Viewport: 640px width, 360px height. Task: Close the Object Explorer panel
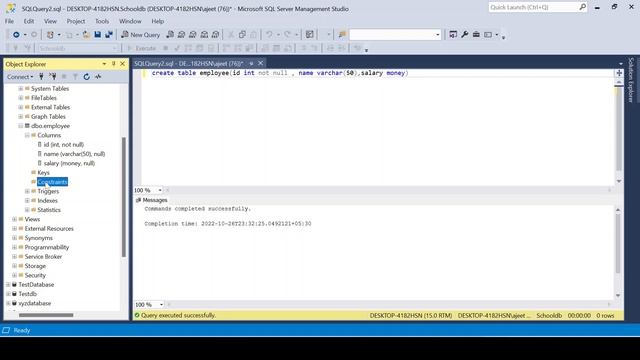tap(122, 64)
